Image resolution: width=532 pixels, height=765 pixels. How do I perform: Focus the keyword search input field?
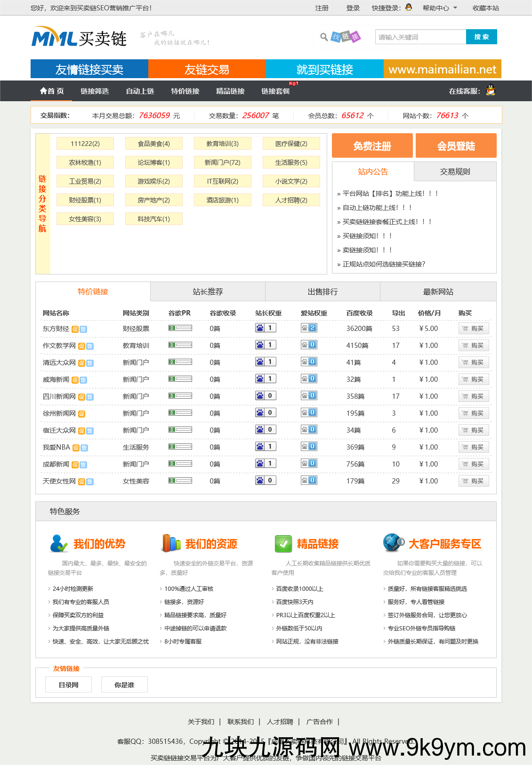point(420,37)
